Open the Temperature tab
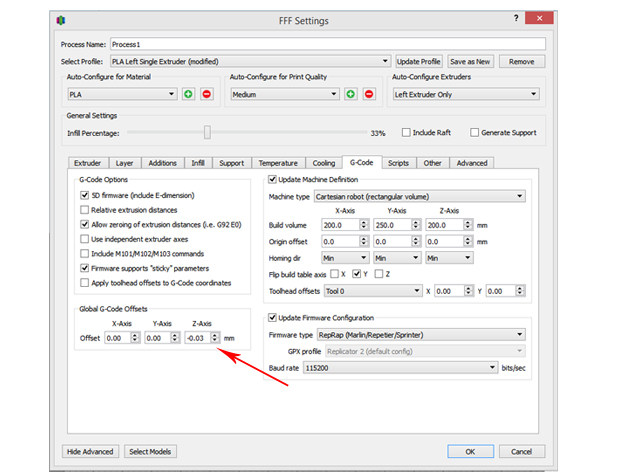Image resolution: width=628 pixels, height=472 pixels. click(x=277, y=163)
